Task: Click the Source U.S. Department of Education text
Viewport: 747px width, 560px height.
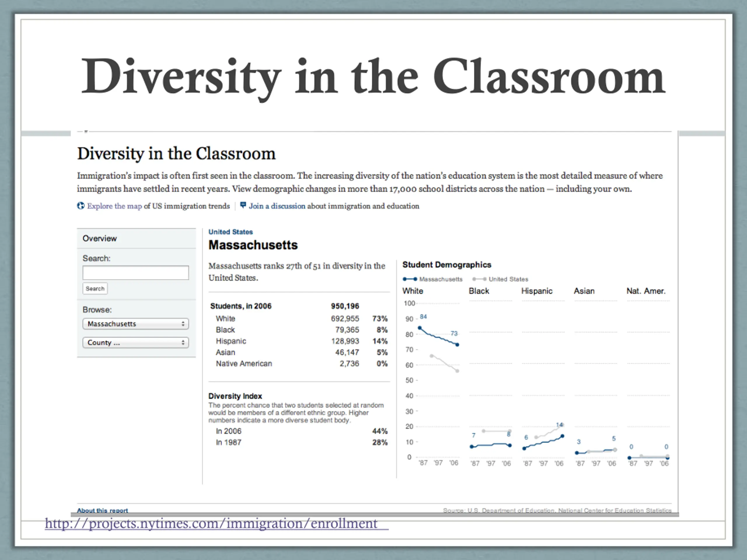Action: point(557,510)
